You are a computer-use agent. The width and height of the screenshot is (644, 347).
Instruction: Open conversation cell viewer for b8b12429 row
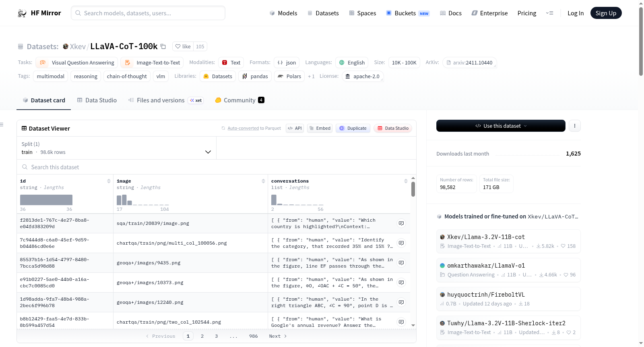[401, 322]
